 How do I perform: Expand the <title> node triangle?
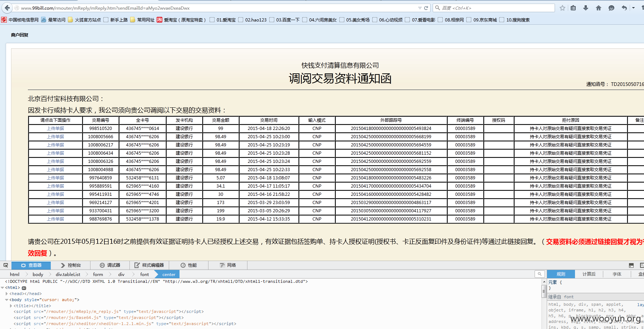[x=11, y=306]
